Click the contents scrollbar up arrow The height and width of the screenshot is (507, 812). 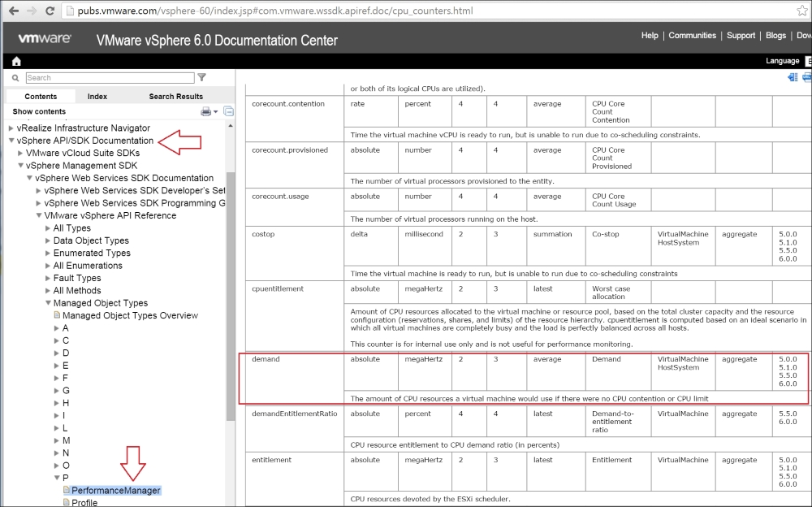pyautogui.click(x=231, y=125)
